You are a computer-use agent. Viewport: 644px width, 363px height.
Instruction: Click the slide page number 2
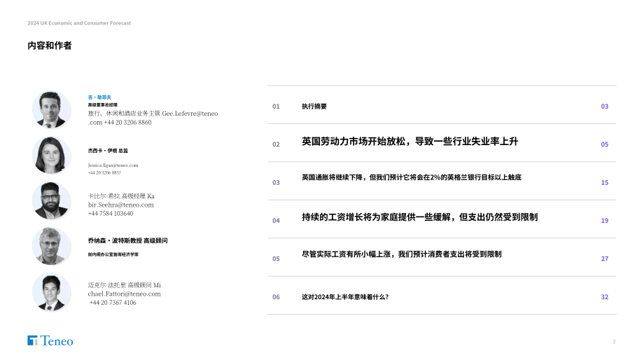[x=614, y=341]
